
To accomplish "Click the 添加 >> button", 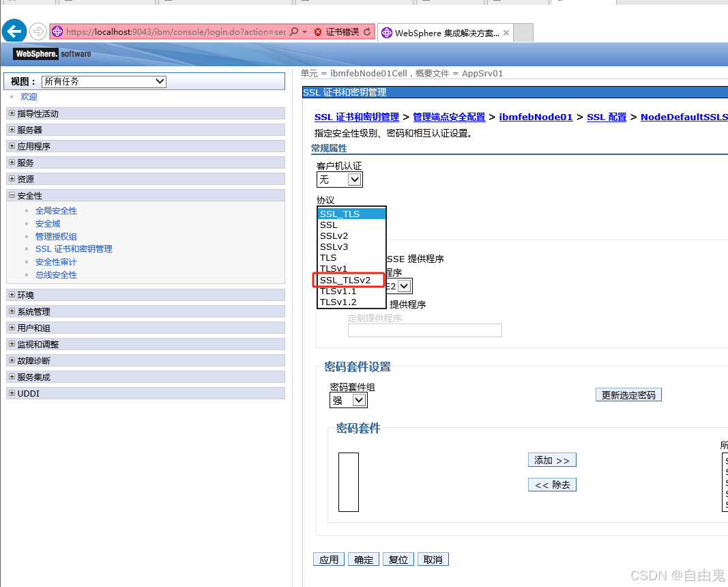I will tap(552, 460).
